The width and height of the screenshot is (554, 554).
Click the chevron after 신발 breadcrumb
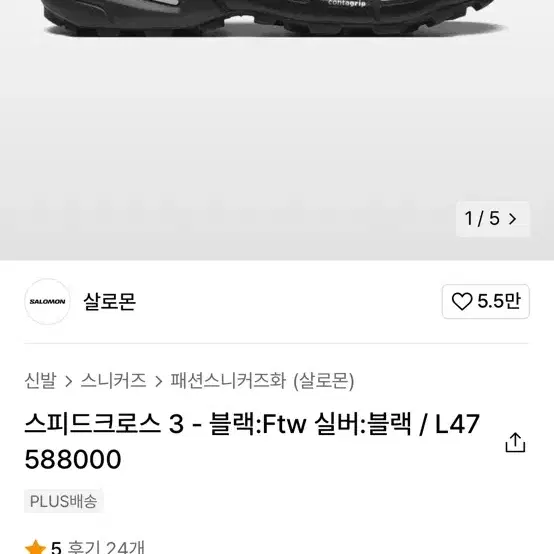point(69,382)
